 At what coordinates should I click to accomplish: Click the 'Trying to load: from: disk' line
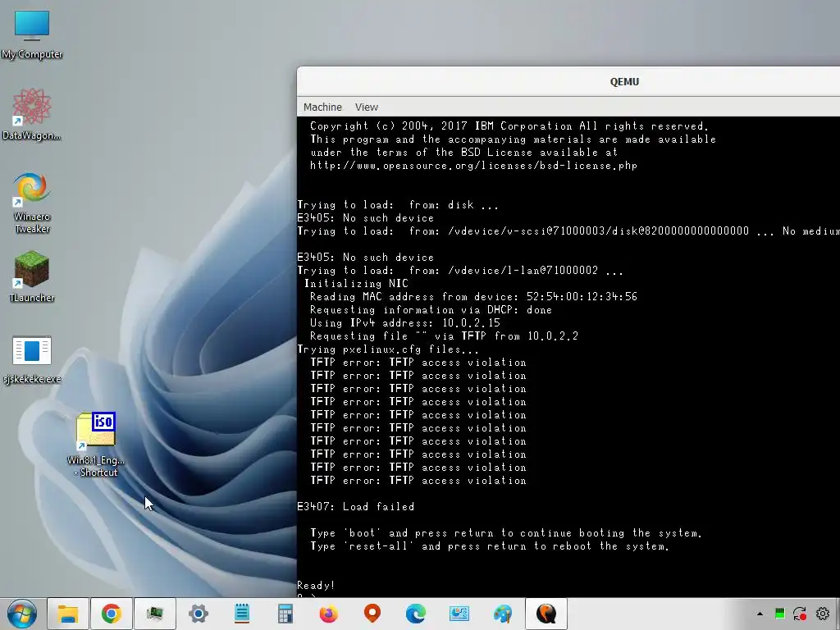coord(398,205)
